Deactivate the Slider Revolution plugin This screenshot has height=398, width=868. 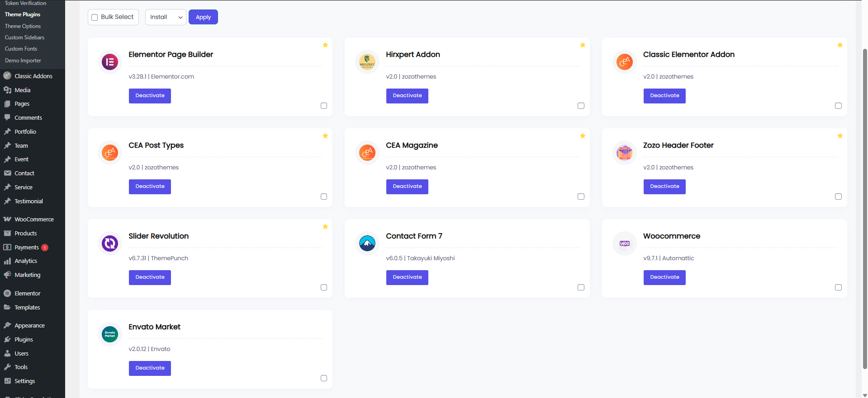coord(150,277)
